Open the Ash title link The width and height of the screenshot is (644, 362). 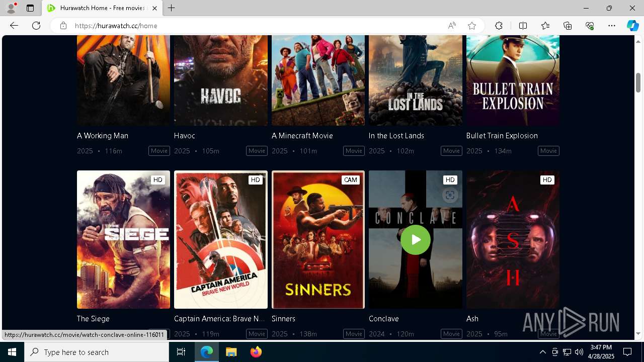(x=472, y=319)
